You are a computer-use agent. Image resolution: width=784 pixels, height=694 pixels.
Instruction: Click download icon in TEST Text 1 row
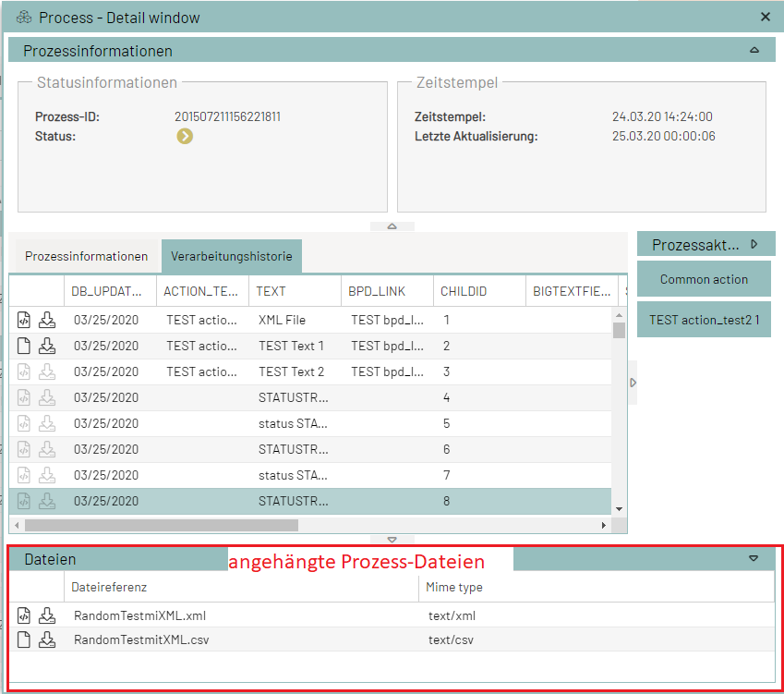(x=47, y=347)
